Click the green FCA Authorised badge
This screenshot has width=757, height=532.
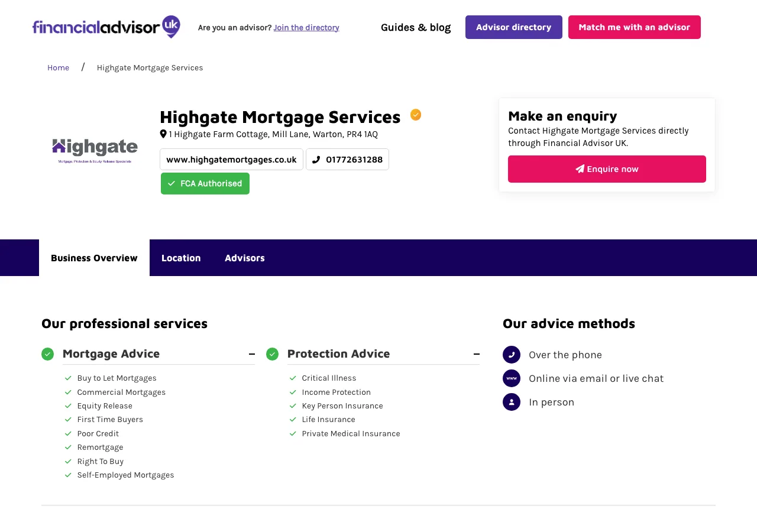pos(205,183)
